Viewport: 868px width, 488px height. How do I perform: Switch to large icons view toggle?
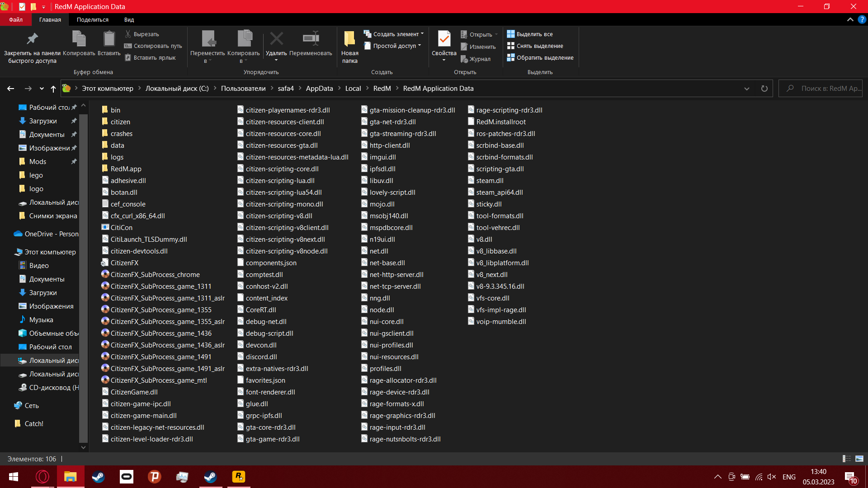point(859,459)
